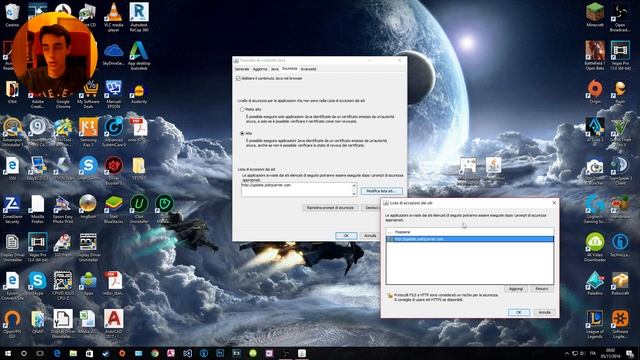640x360 pixels.
Task: Open Windows Start menu
Action: click(x=8, y=353)
